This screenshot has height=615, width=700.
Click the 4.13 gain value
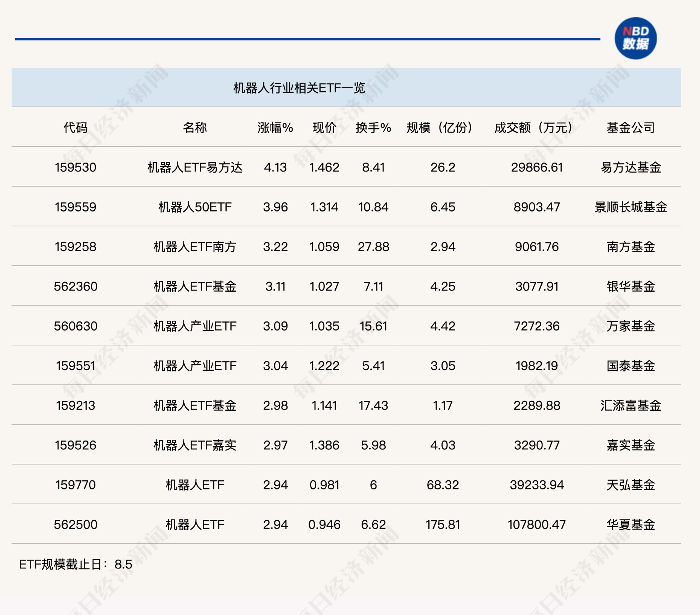pos(275,167)
